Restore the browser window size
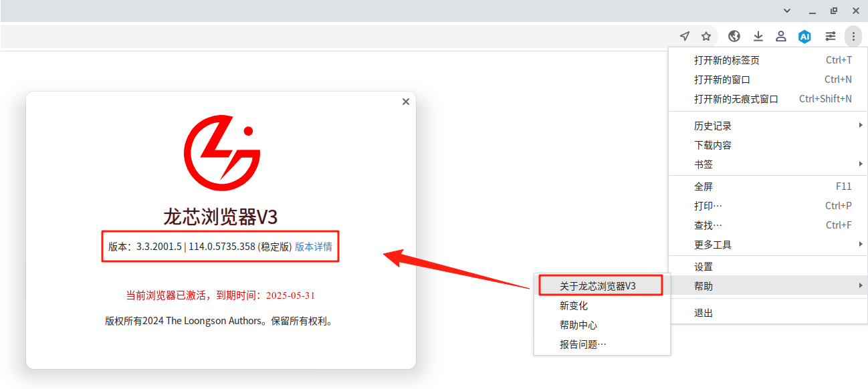The image size is (868, 389). (x=833, y=10)
